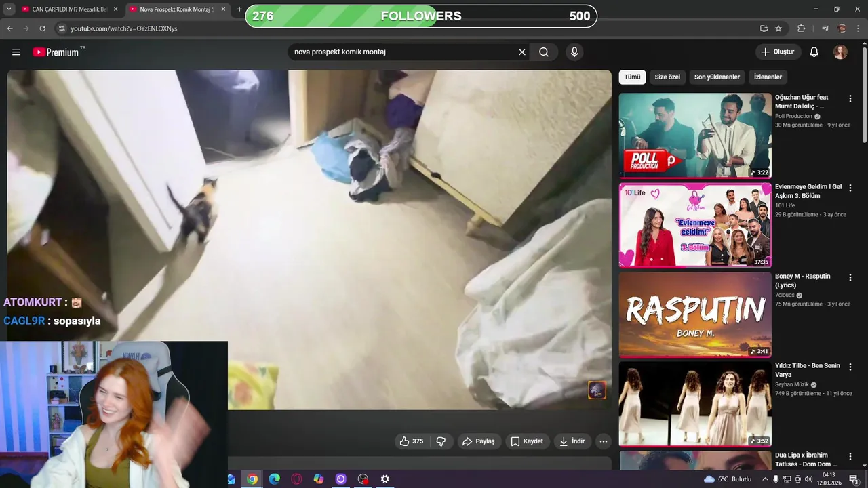Screen dimensions: 868x488
Task: Select the Size özel filter chip
Action: point(667,77)
